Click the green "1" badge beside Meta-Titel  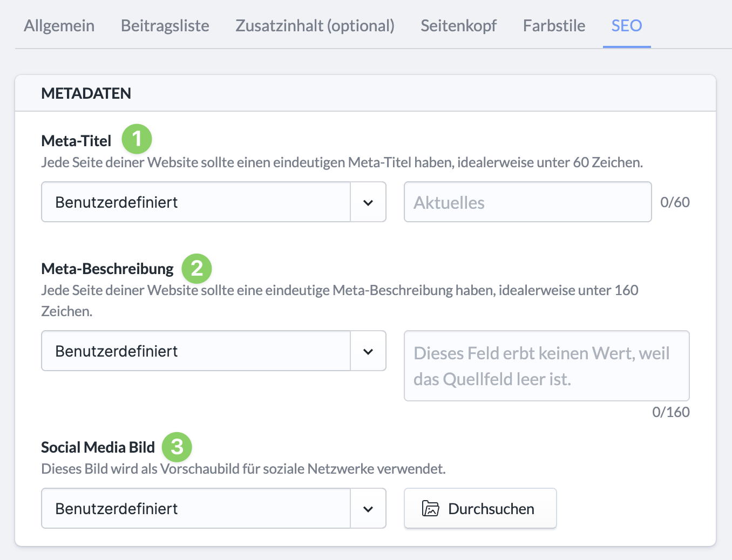coord(137,139)
